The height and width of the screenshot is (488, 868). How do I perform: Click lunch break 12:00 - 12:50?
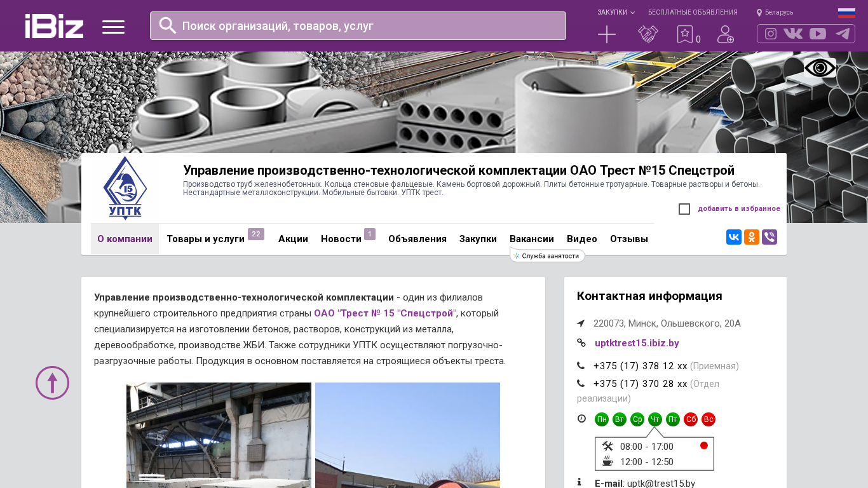(647, 462)
